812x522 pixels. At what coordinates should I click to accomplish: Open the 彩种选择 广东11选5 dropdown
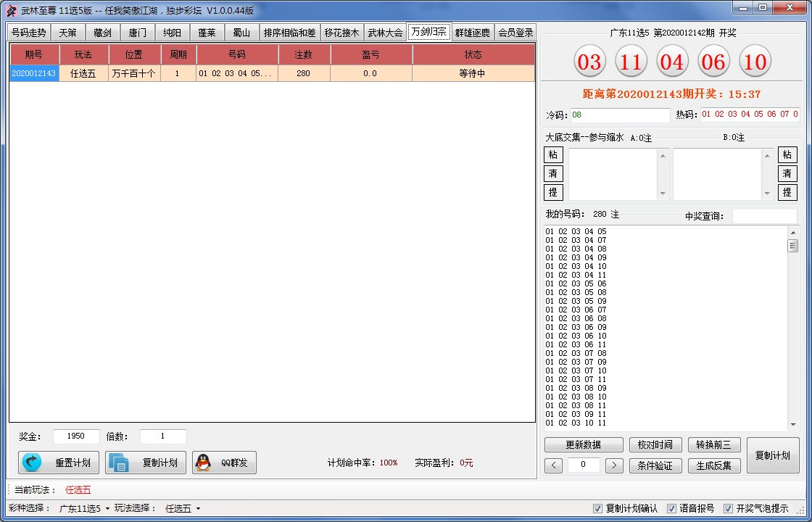(84, 509)
